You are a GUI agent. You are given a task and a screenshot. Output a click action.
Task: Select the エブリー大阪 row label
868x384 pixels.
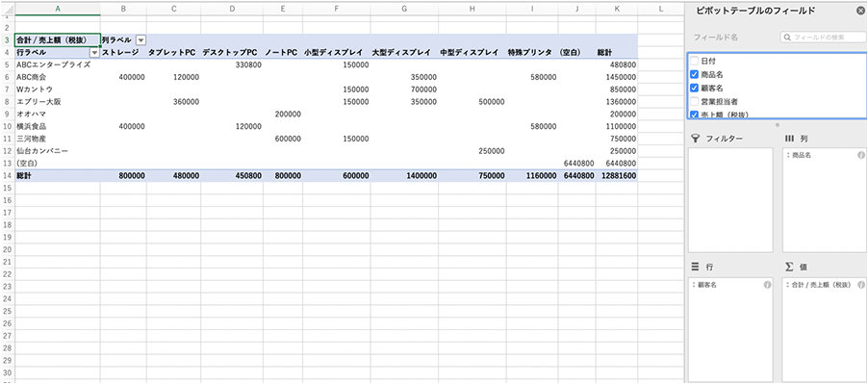pos(38,102)
